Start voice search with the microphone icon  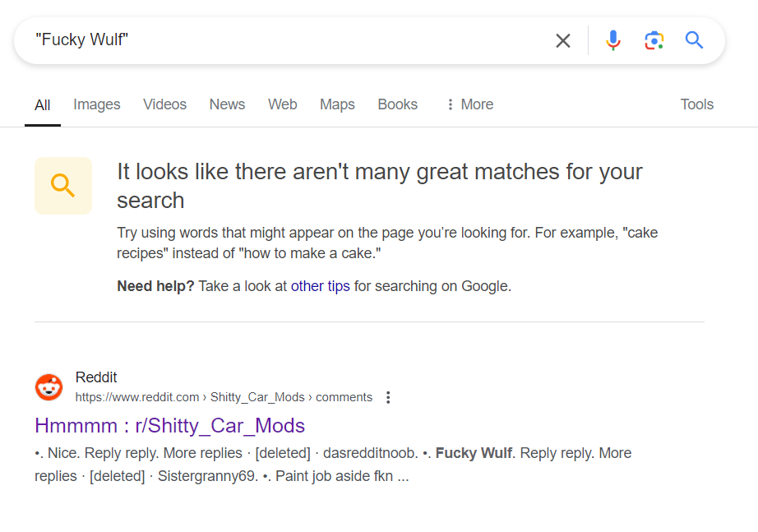[612, 40]
